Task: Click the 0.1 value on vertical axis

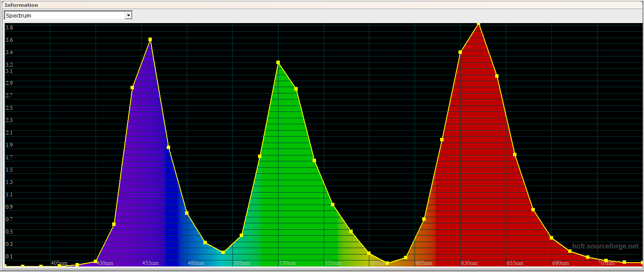Action: (9, 257)
